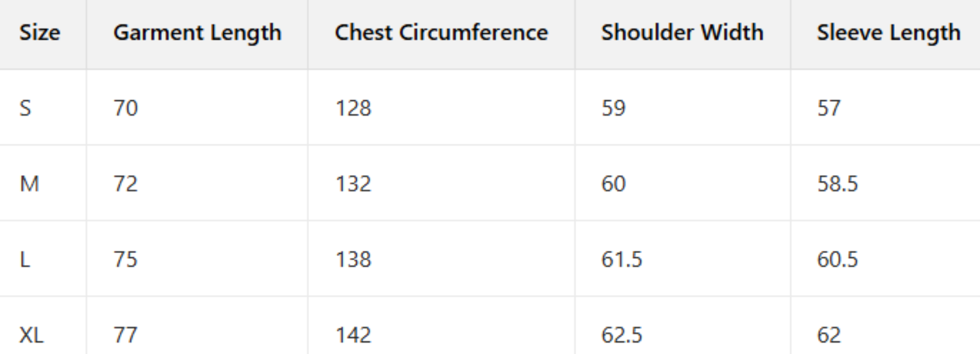Click the Size column header
Screen dimensions: 980x354
point(40,32)
